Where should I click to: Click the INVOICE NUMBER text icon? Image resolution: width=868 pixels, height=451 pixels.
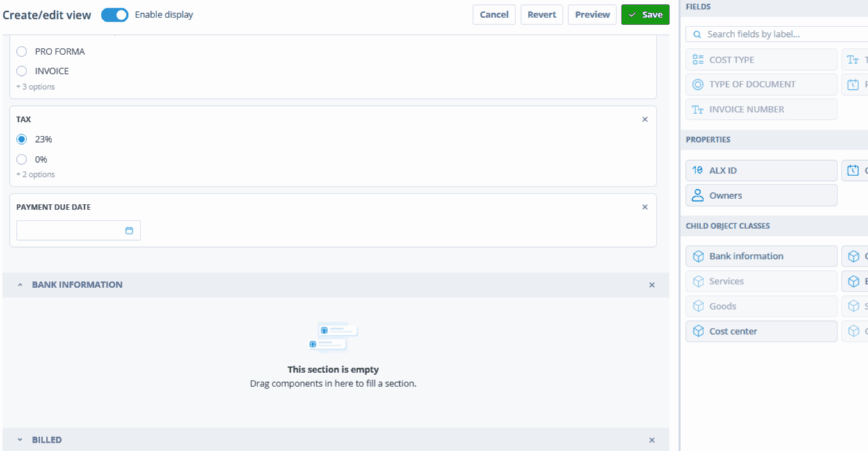698,110
